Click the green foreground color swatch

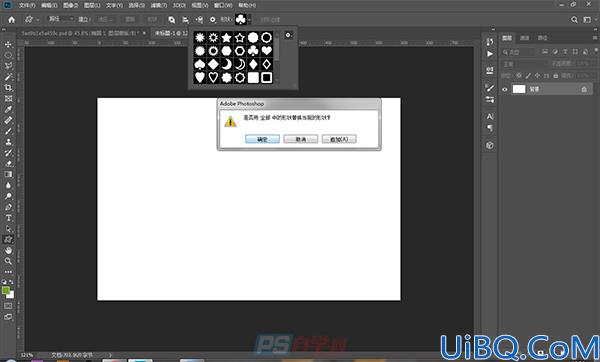[5, 290]
